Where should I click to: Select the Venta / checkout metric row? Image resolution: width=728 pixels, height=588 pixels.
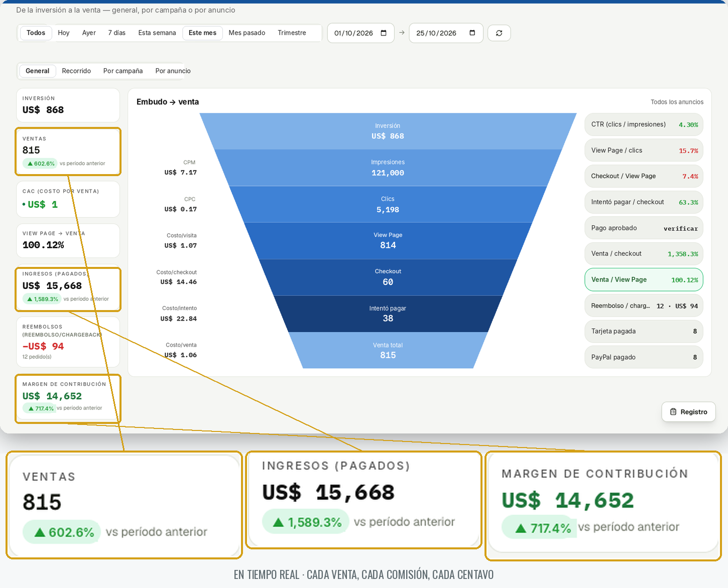point(644,254)
